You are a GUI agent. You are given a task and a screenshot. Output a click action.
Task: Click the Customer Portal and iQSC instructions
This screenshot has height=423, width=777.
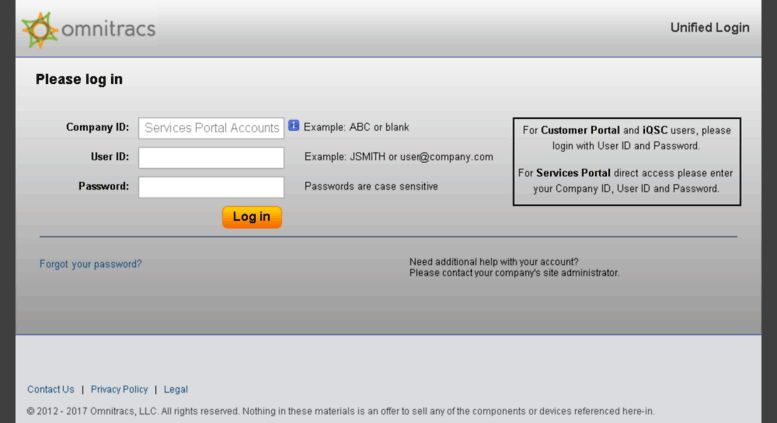[x=626, y=138]
